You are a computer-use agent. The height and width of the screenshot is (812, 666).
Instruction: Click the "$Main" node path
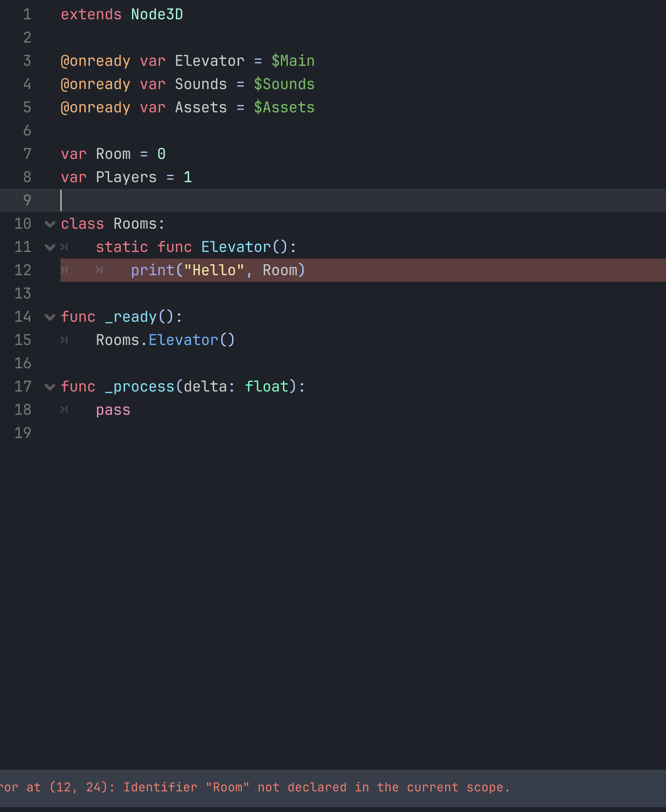point(293,61)
